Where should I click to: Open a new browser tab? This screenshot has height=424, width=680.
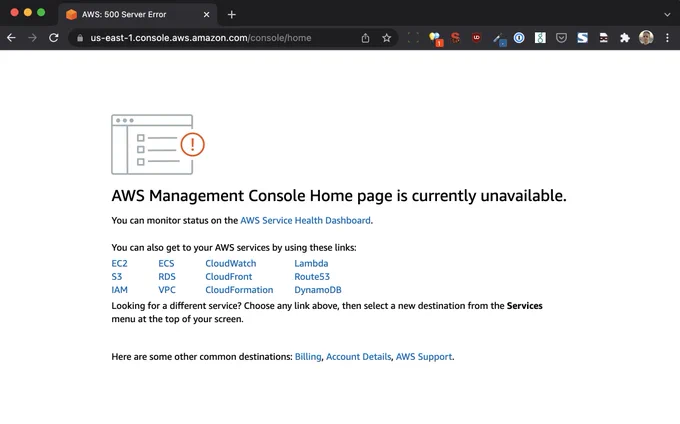[232, 14]
